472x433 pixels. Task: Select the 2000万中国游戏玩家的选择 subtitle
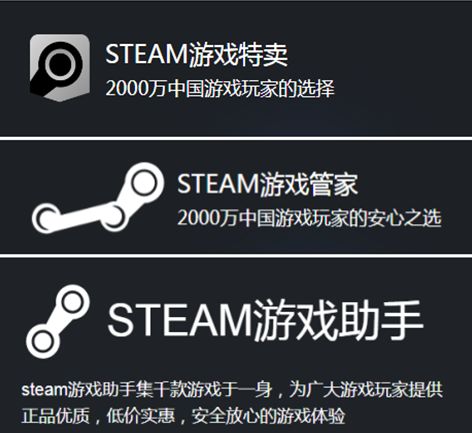tap(220, 88)
